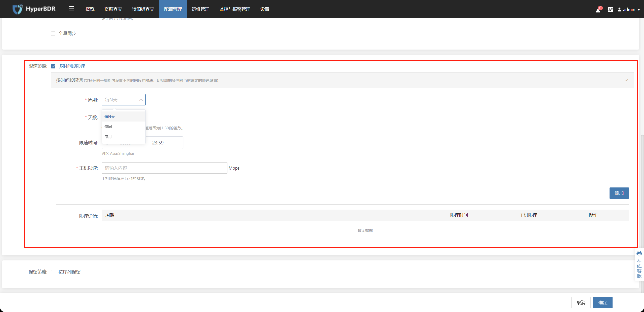This screenshot has height=312, width=644.
Task: Focus the 主机限速 Mbps input
Action: 164,168
